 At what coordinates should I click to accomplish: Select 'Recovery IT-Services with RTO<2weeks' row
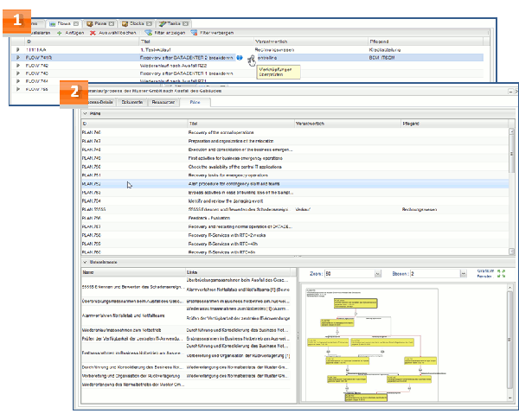click(x=295, y=235)
